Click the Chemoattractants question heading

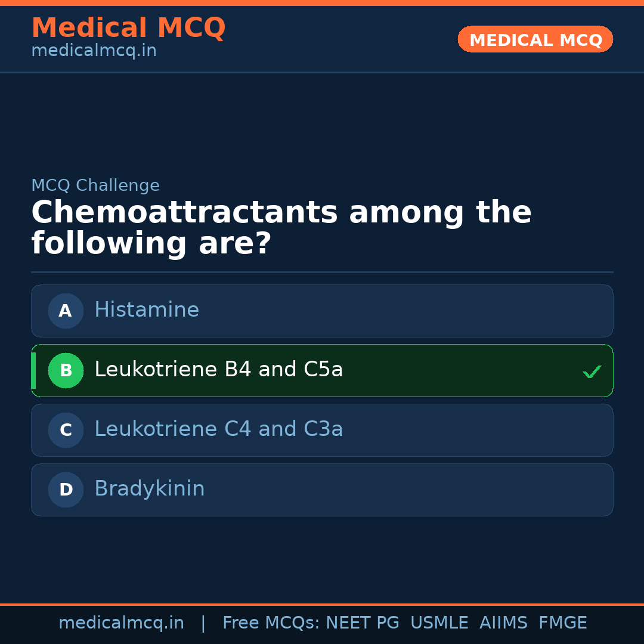(x=281, y=228)
